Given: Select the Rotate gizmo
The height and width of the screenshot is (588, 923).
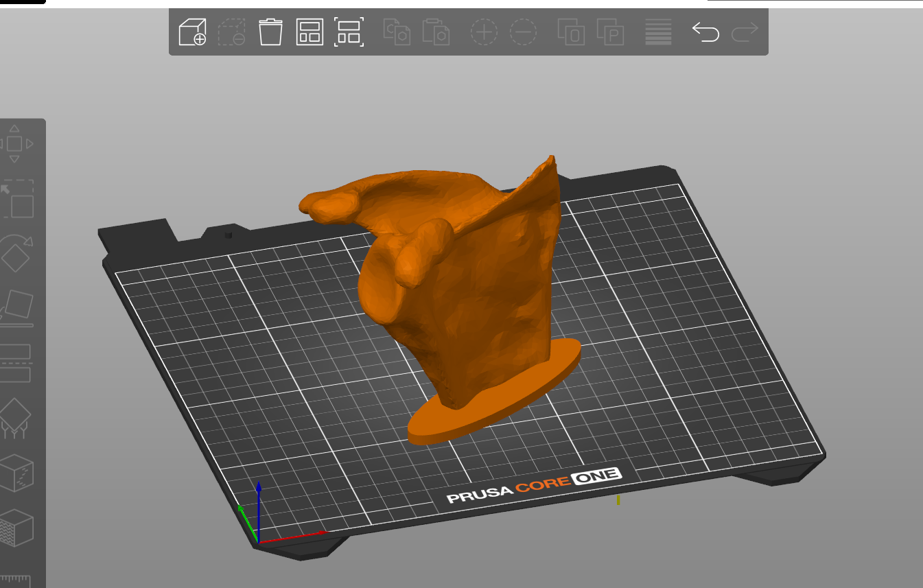Looking at the screenshot, I should [16, 253].
